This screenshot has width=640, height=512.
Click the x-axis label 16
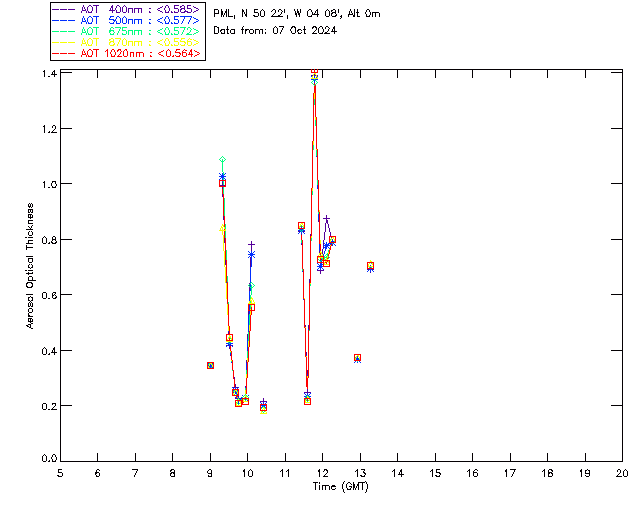[x=472, y=473]
